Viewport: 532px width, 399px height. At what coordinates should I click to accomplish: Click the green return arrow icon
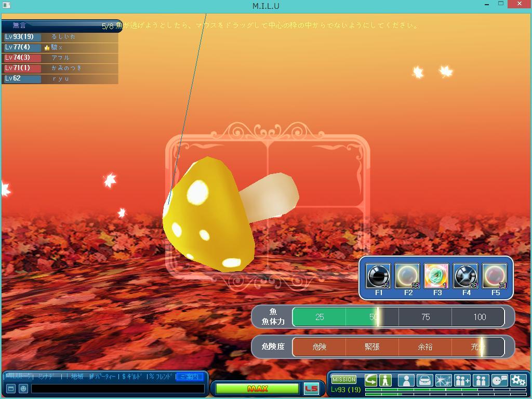pos(371,380)
